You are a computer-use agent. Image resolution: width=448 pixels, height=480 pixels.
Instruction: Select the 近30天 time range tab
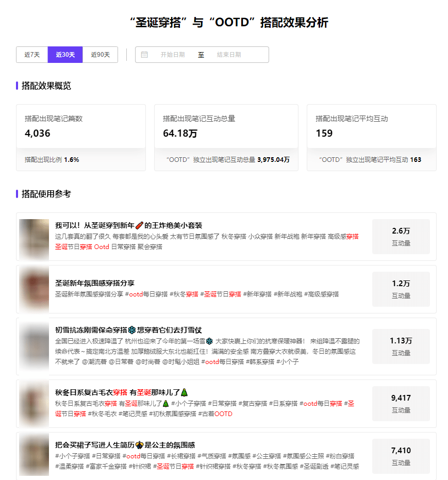click(x=65, y=55)
